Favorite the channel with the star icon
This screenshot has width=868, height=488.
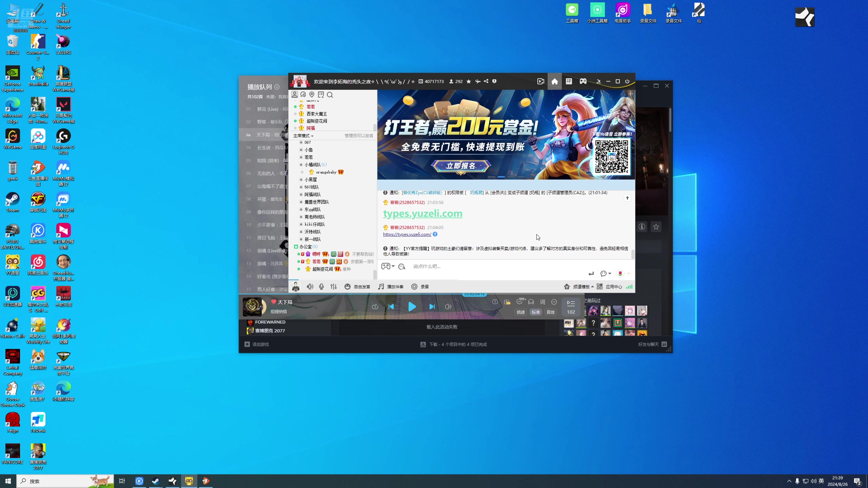tap(469, 81)
